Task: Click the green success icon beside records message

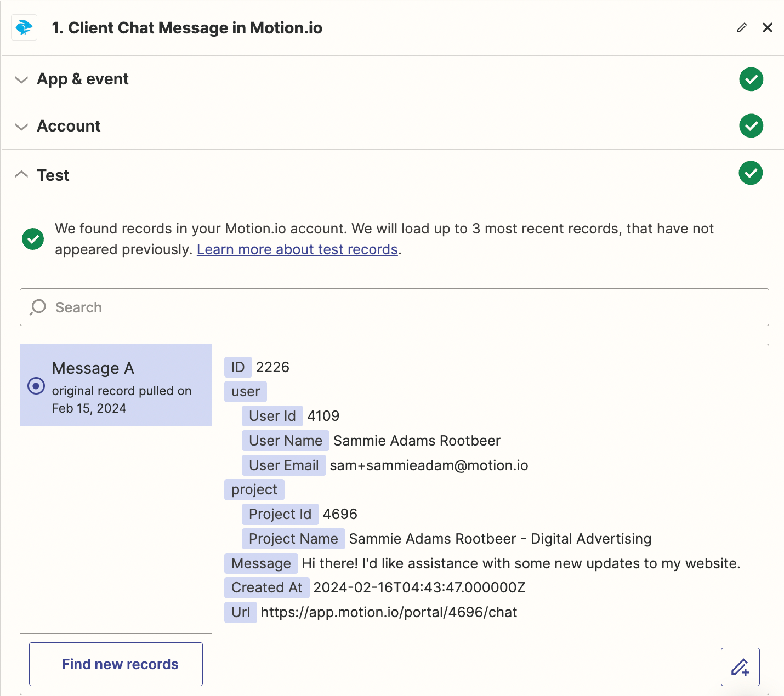Action: point(33,239)
